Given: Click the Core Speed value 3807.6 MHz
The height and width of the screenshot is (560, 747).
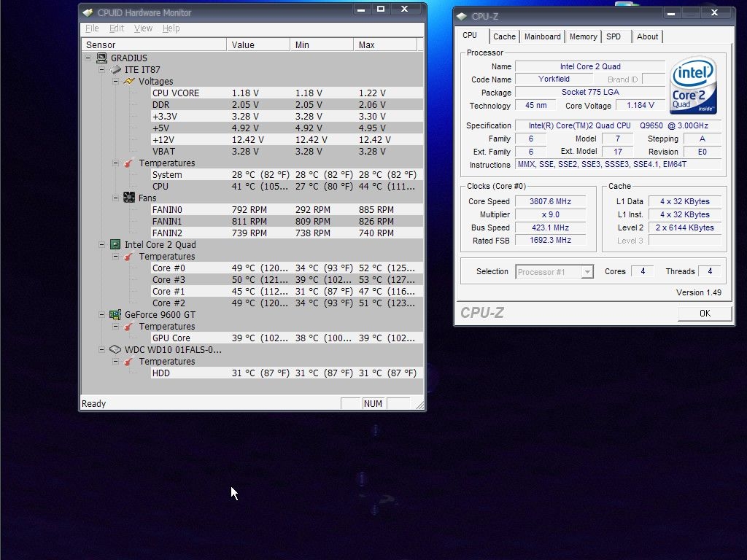Looking at the screenshot, I should 550,201.
